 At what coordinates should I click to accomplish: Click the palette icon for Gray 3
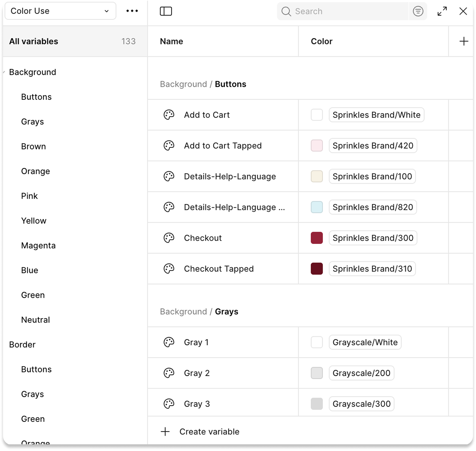169,404
